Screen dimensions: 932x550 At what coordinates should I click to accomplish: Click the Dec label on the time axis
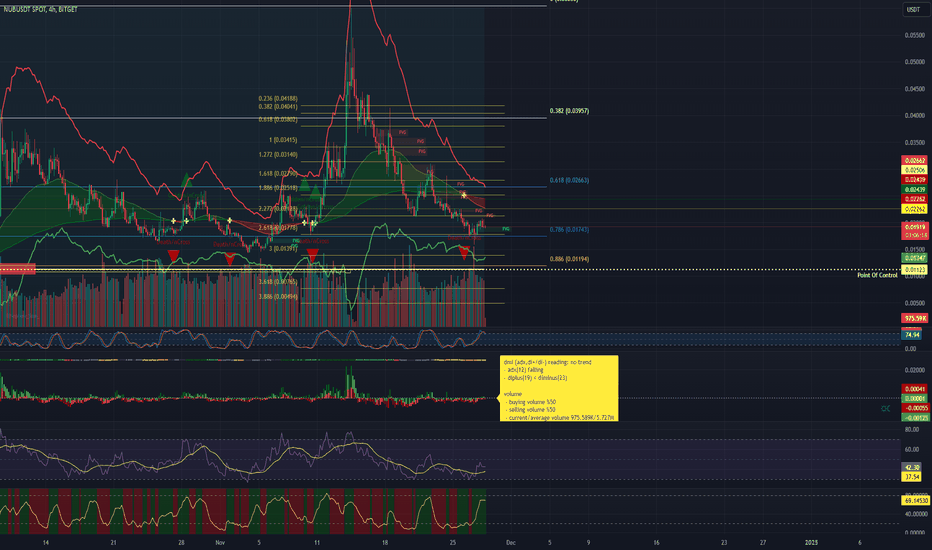tap(511, 543)
